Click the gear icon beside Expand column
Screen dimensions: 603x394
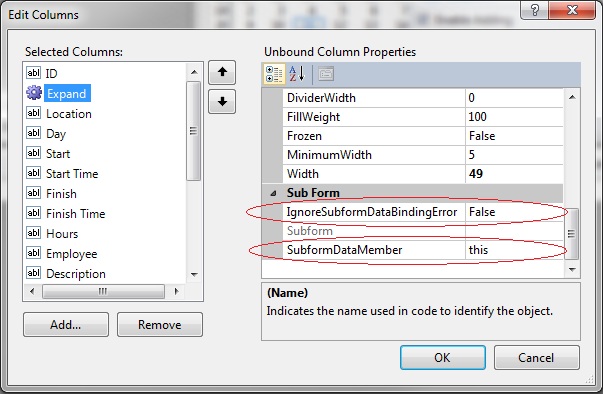34,93
